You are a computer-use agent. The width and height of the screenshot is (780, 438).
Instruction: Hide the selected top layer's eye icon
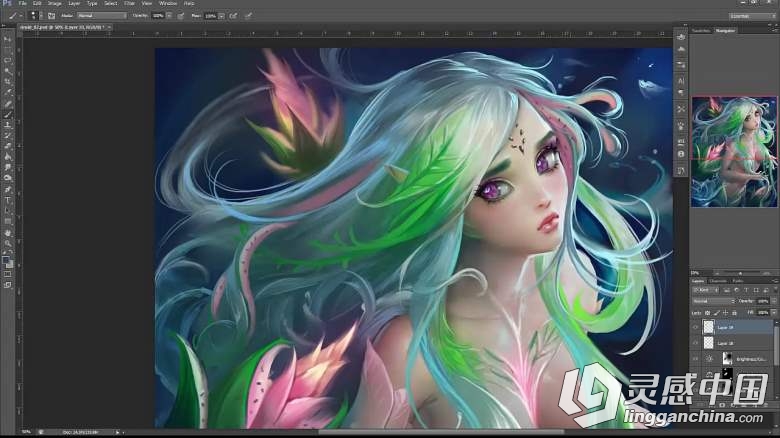coord(695,328)
